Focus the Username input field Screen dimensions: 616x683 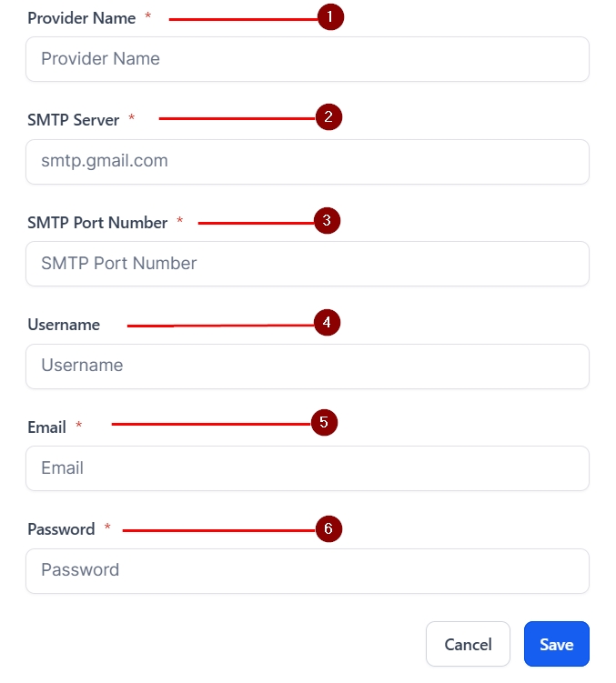pos(308,366)
